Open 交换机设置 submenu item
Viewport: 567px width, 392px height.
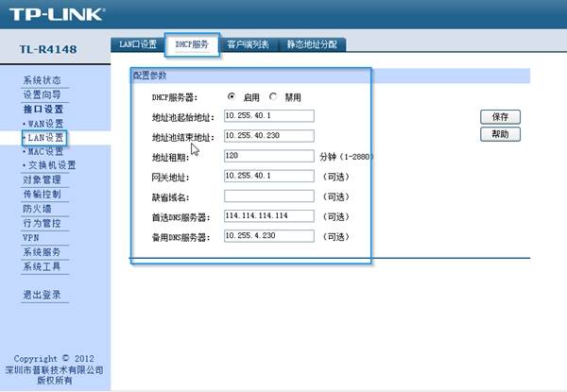click(52, 165)
